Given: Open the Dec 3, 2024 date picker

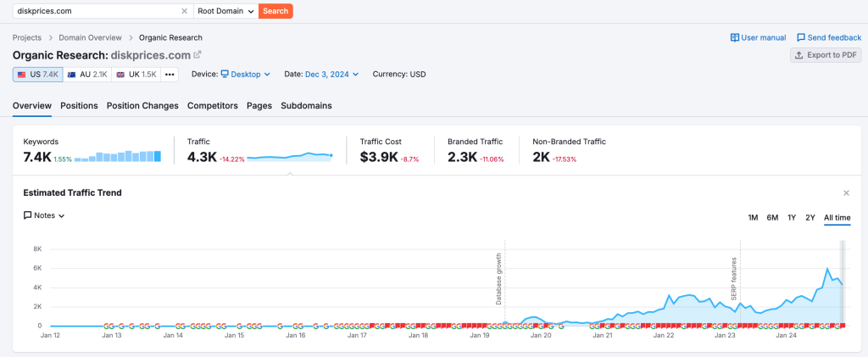Looking at the screenshot, I should [332, 74].
